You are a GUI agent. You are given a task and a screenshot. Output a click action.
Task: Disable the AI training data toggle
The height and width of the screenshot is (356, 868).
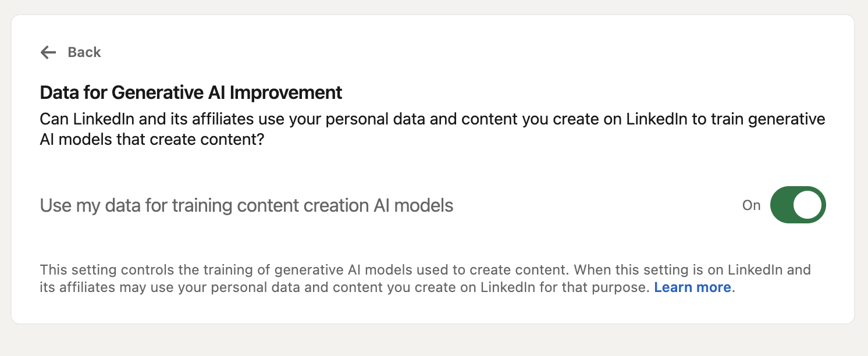(x=798, y=205)
